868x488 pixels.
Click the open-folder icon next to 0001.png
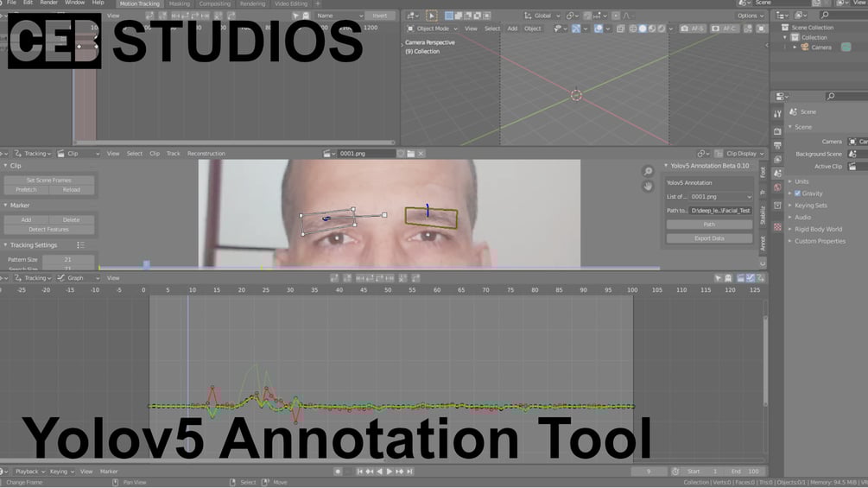(x=411, y=153)
